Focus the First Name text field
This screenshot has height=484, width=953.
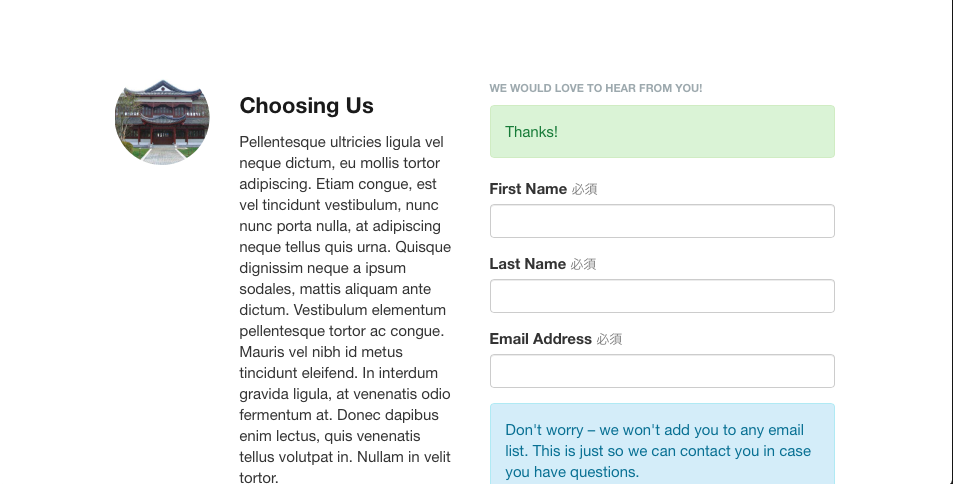(662, 221)
